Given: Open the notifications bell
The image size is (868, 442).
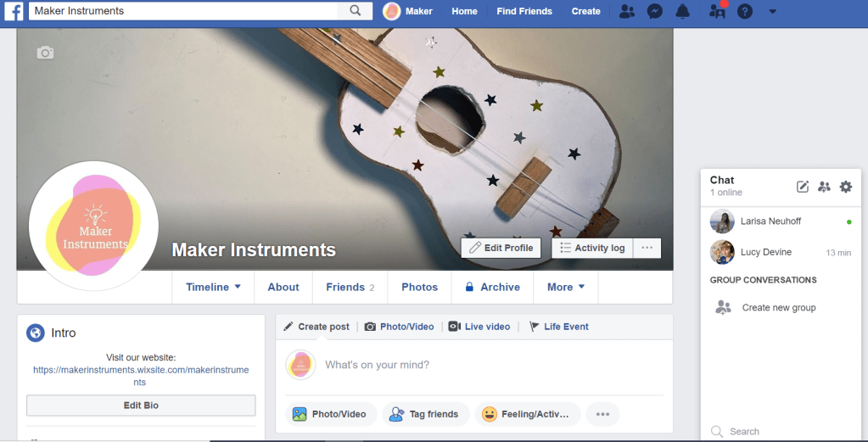Looking at the screenshot, I should point(682,11).
